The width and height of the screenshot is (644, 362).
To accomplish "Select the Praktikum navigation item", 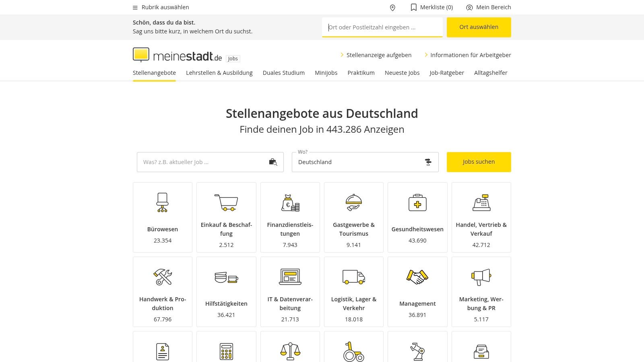I will coord(361,73).
